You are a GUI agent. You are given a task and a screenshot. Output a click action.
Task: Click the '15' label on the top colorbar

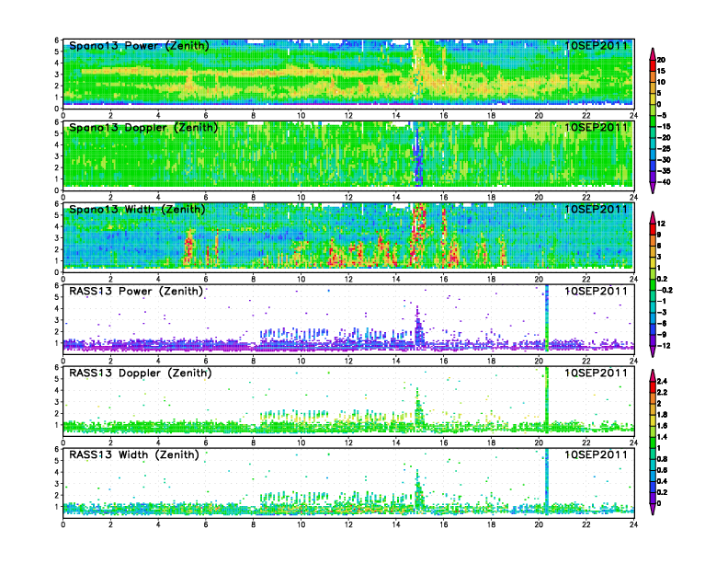[661, 71]
